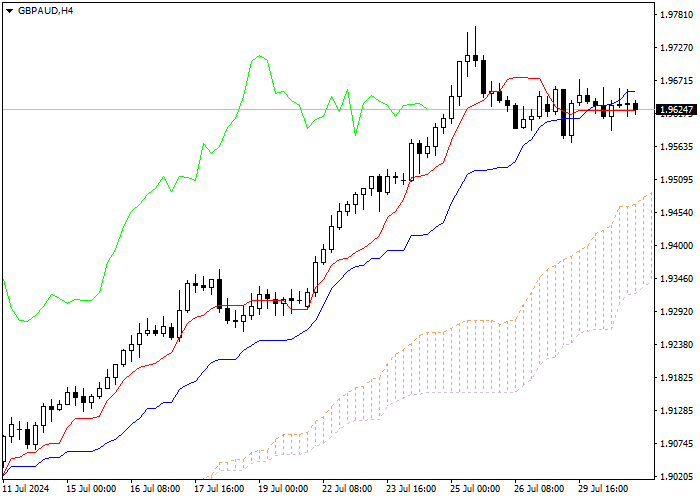Click the 1.93460 price axis value
The height and width of the screenshot is (500, 700).
tap(676, 279)
